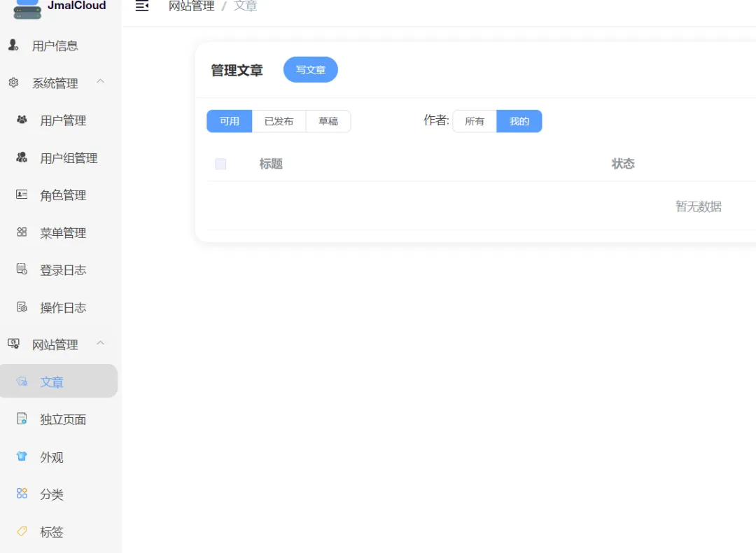Click the 操作日志 log icon
Screen dimensions: 756x553
[x=22, y=307]
